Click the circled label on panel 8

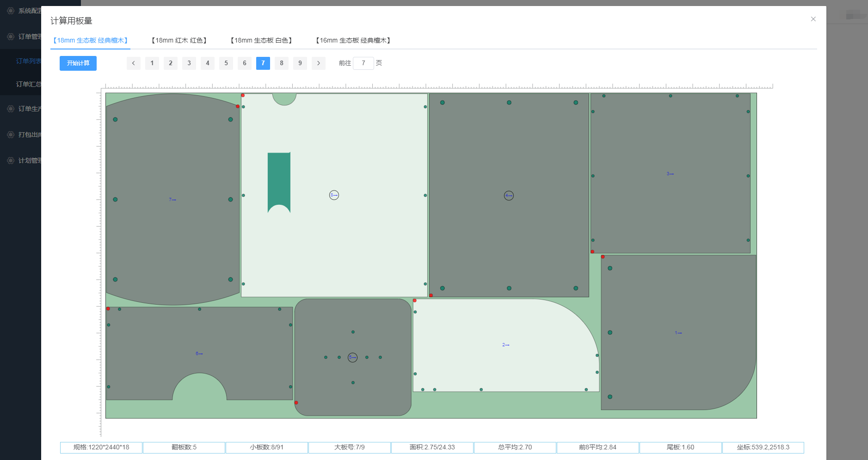pos(334,195)
